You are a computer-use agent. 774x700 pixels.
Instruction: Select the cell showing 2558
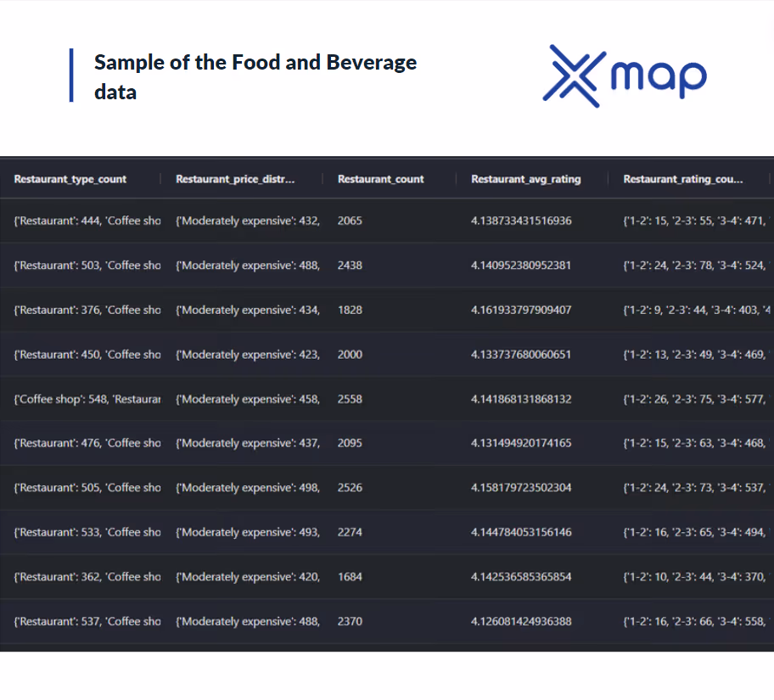tap(350, 399)
